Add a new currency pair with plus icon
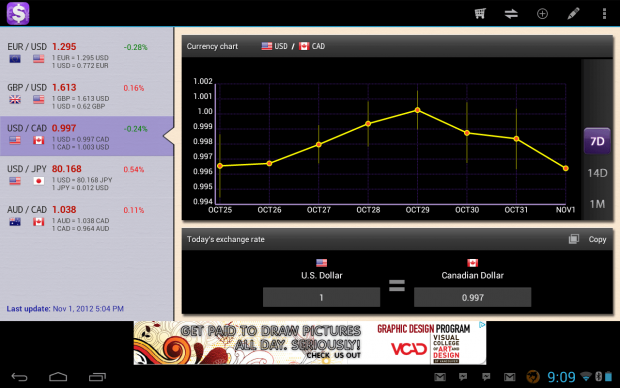Viewport: 620px width, 388px height. pyautogui.click(x=542, y=14)
